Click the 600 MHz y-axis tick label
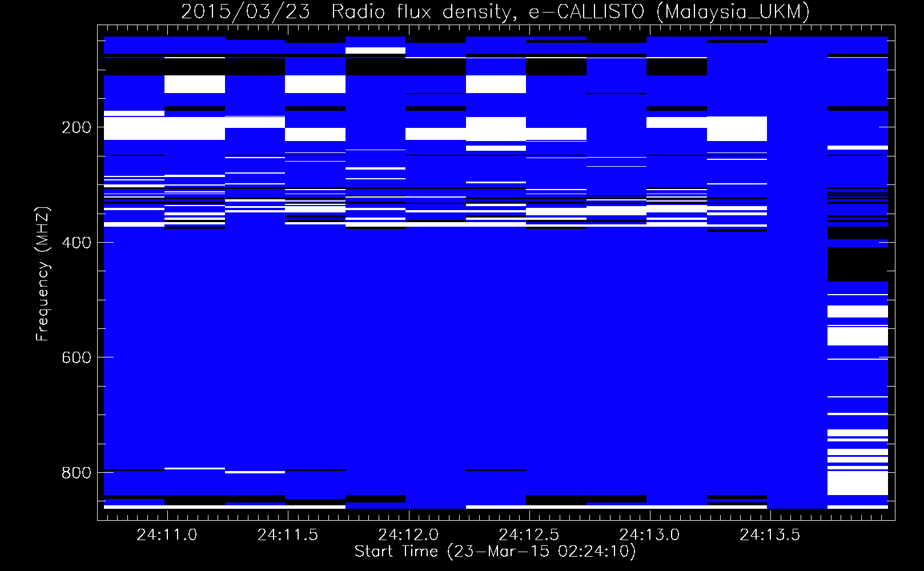This screenshot has height=571, width=924. [77, 357]
